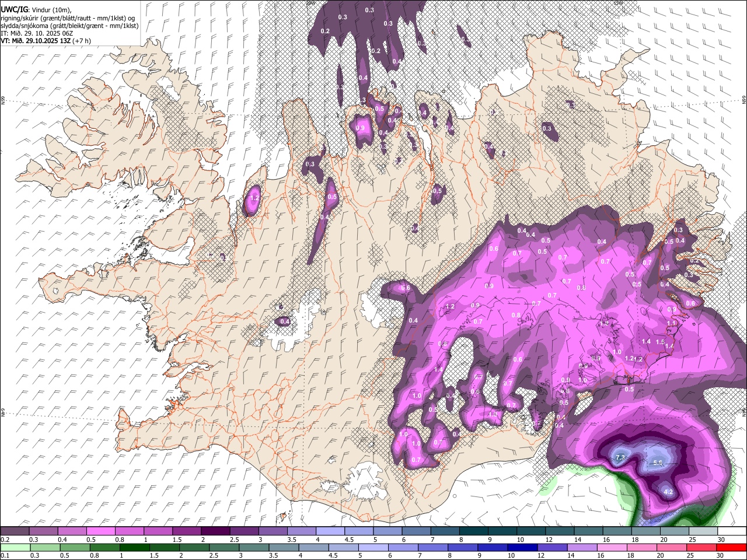Select the bright pink 0.5 swatch in upper legend
The image size is (747, 560).
coord(100,531)
